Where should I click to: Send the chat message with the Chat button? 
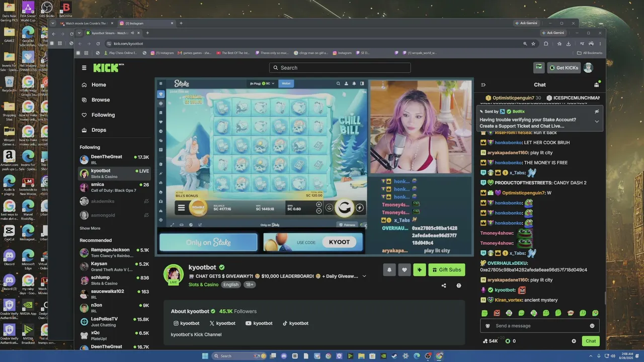tap(591, 341)
